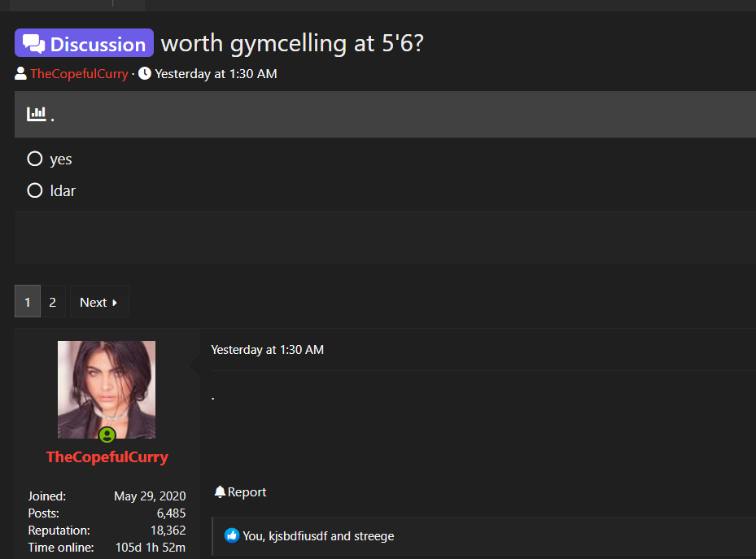Click the Discussion speech bubbles icon
Viewport: 756px width, 559px height.
(x=33, y=43)
